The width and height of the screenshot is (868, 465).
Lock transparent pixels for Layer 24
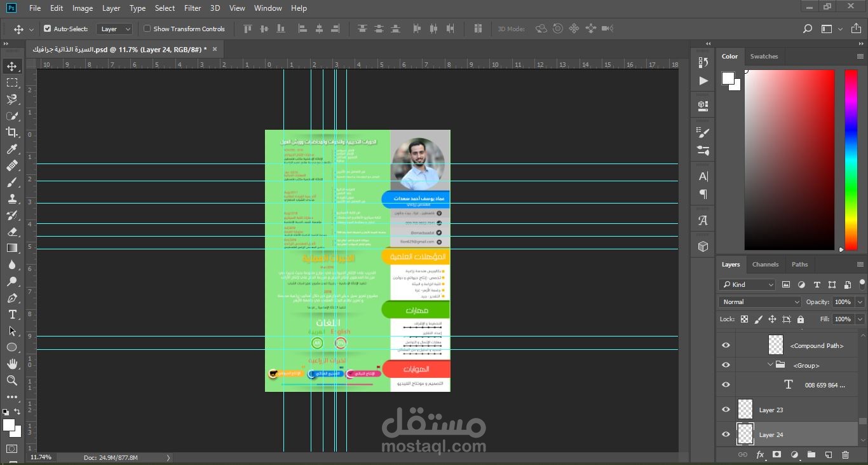coord(744,319)
